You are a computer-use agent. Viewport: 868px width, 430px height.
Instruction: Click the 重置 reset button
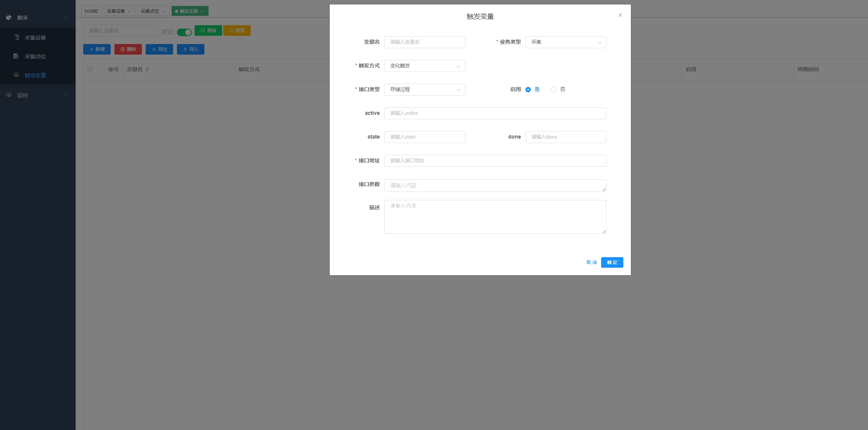click(x=237, y=30)
